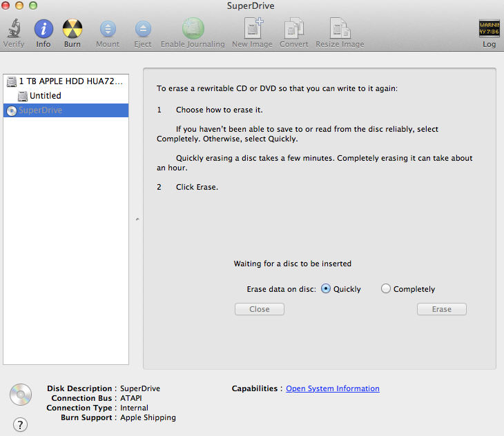
Task: Click the 'Choose how to erase it.' text
Action: pyautogui.click(x=220, y=110)
